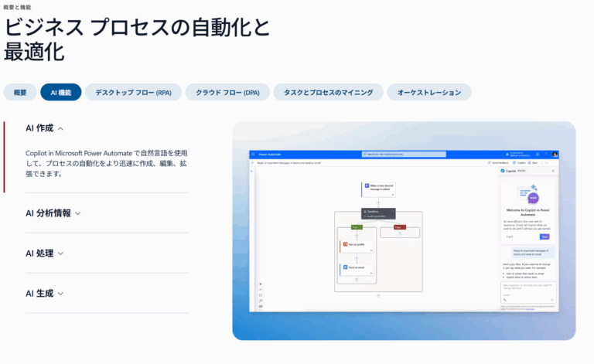Click the Copilot toolbar button

pos(520,163)
